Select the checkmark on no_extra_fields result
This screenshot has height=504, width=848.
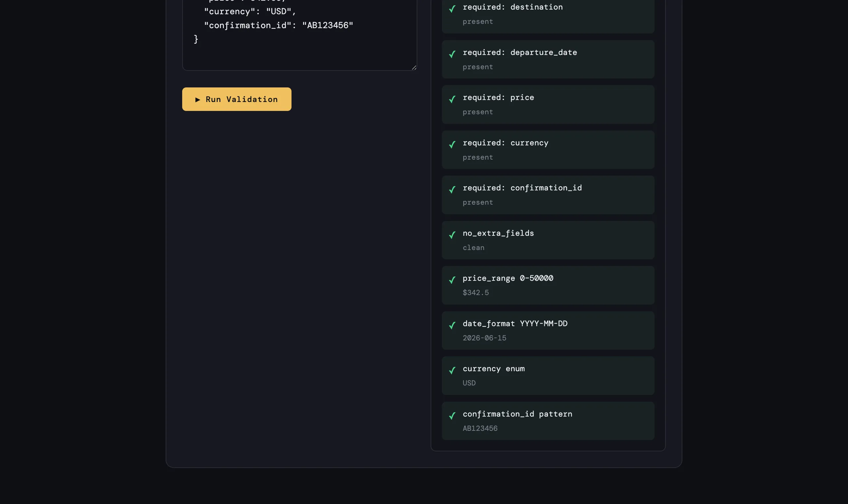tap(452, 235)
